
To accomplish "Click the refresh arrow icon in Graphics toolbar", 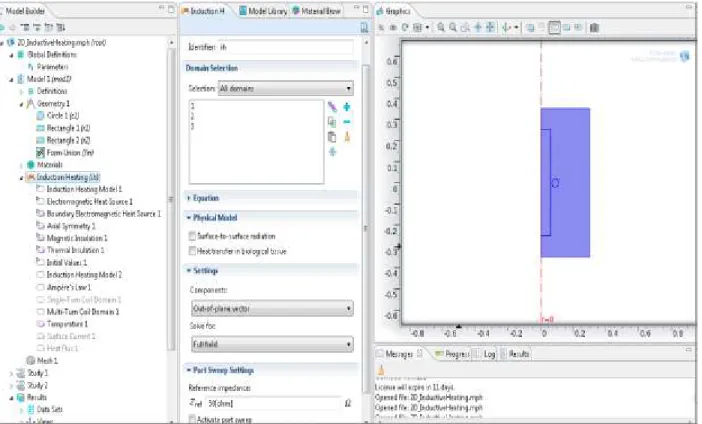I will pyautogui.click(x=405, y=27).
